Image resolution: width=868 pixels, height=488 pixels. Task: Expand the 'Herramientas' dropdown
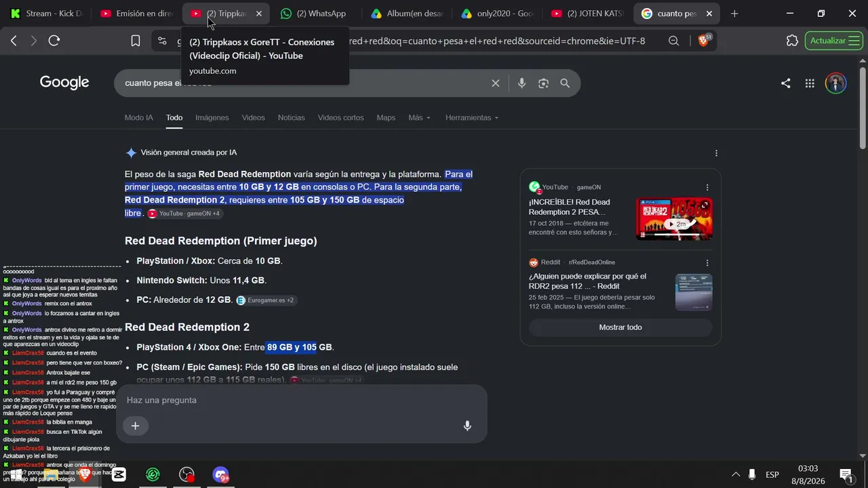click(472, 118)
